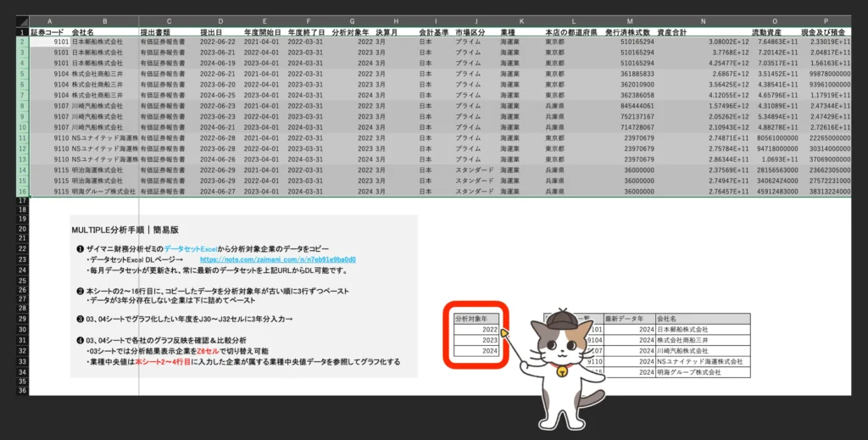Click the 2.76457E+11 total assets cell
Screen dimensions: 868x440
(703, 192)
